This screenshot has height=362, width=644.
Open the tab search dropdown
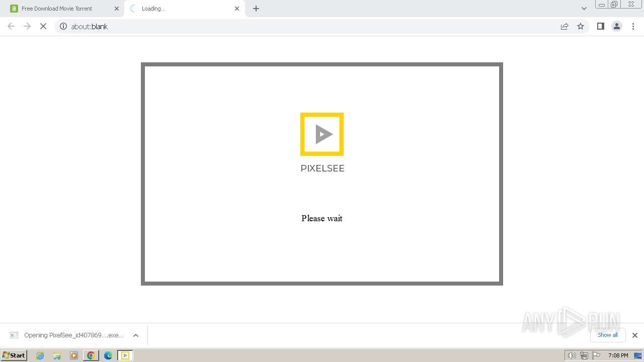pyautogui.click(x=584, y=9)
